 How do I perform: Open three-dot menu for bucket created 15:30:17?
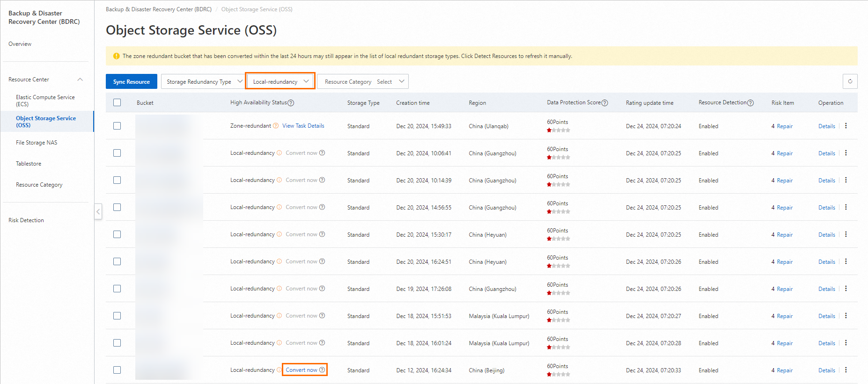click(846, 234)
